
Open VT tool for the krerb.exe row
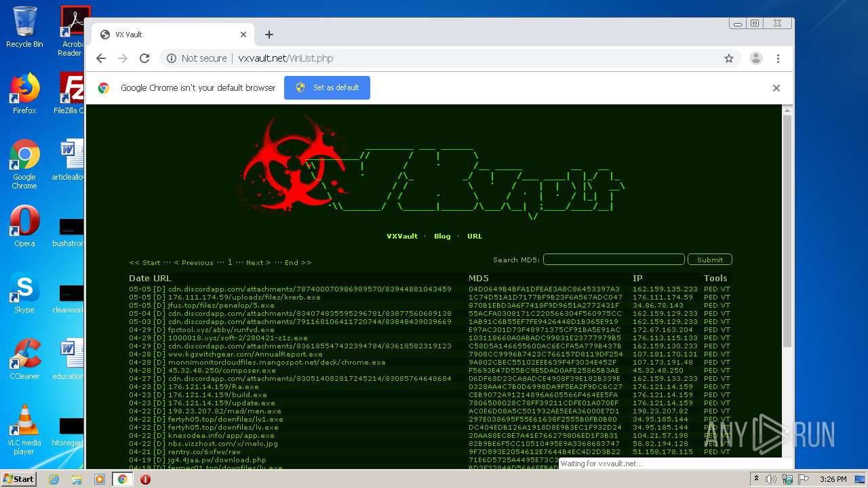[x=726, y=298]
